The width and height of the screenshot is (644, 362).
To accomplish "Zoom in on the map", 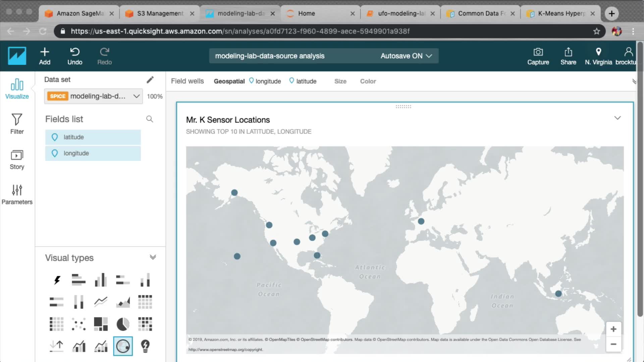I will [x=613, y=329].
